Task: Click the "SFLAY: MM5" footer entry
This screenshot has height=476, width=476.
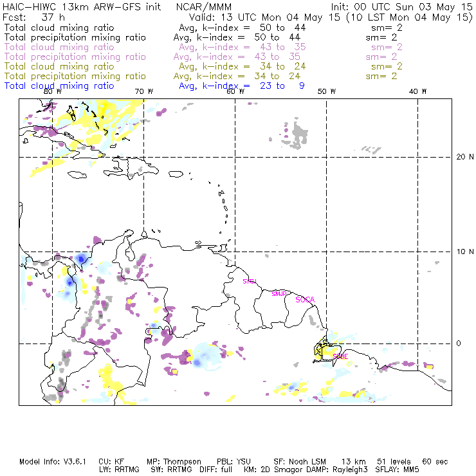Action: click(397, 470)
